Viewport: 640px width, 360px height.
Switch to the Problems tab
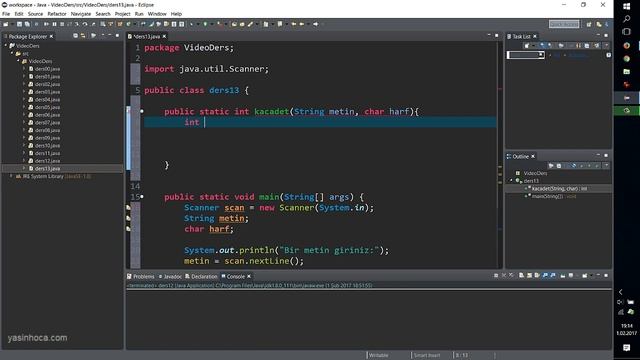click(x=140, y=276)
